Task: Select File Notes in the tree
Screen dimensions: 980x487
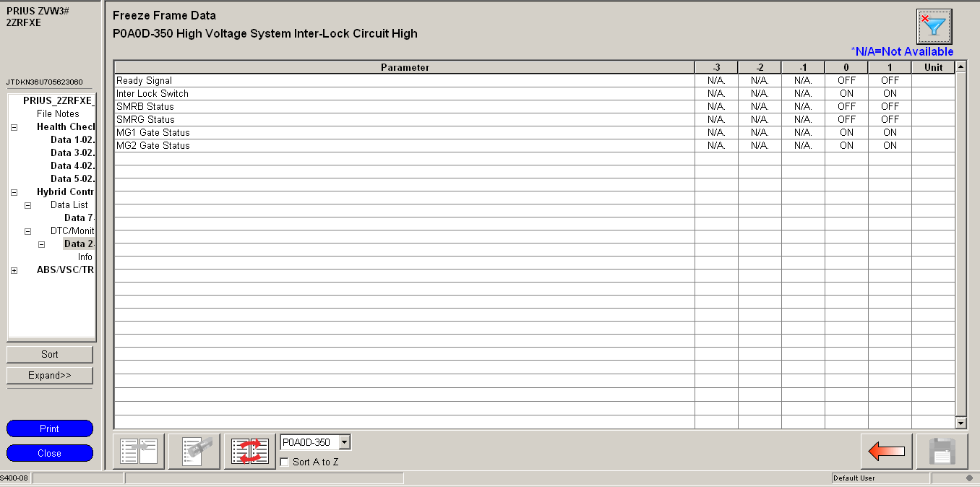Action: pos(58,113)
